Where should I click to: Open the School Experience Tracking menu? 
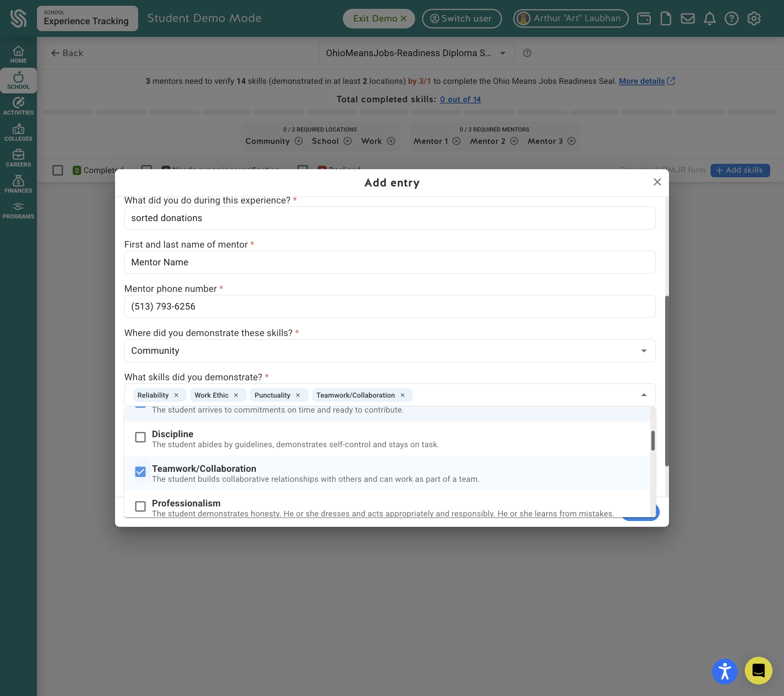coord(87,18)
